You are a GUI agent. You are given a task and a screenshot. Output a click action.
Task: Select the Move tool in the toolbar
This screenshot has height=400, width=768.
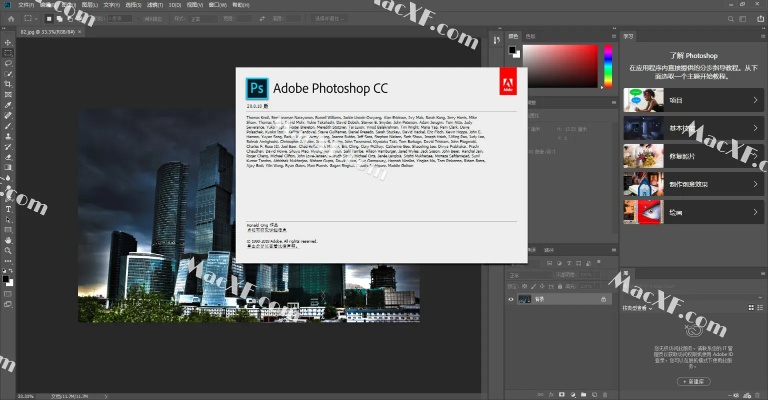(x=8, y=42)
